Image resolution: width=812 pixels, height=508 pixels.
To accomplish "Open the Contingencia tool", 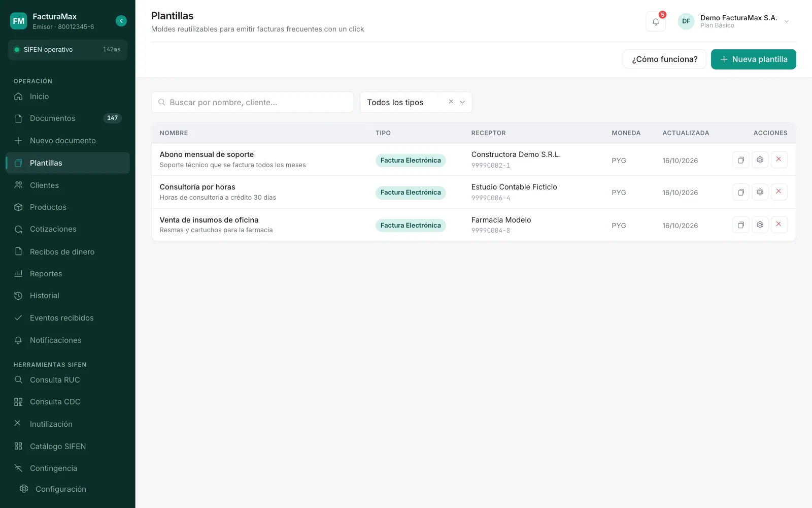I will coord(67,468).
